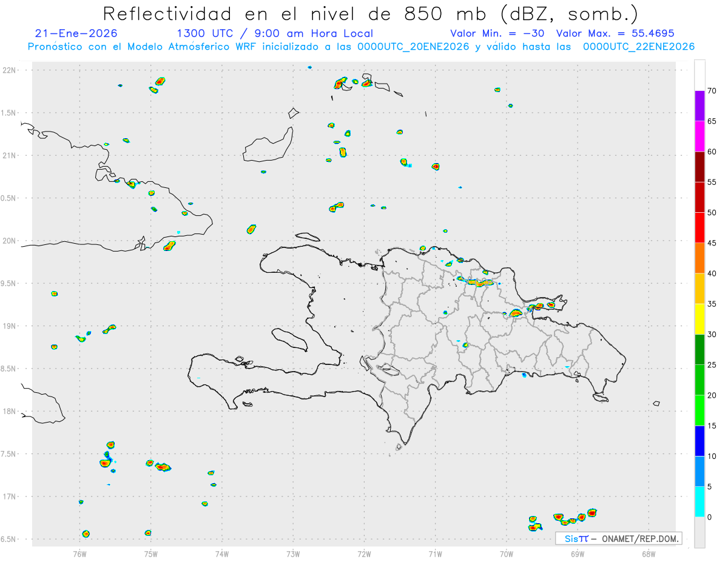The width and height of the screenshot is (728, 562).
Task: Click the colorbar value label '55'
Action: click(x=712, y=182)
